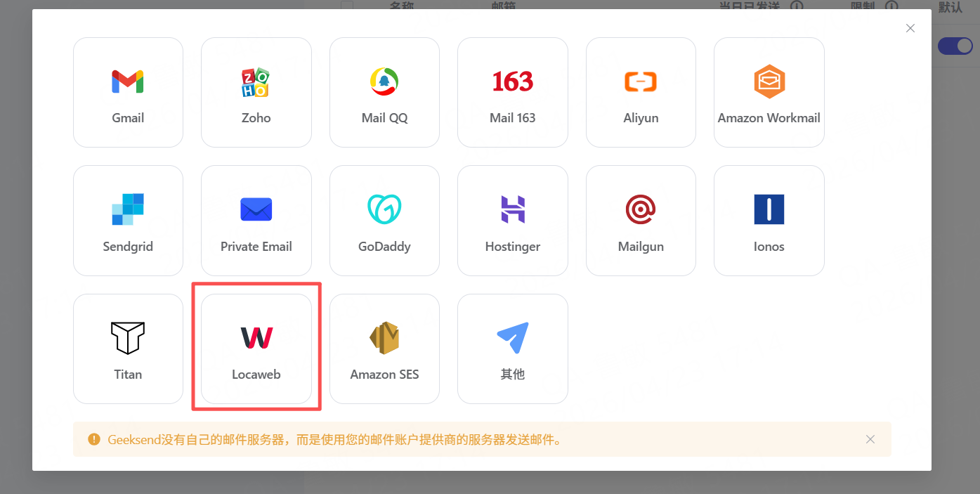980x494 pixels.
Task: Select the Amazon Workmail provider
Action: 769,92
